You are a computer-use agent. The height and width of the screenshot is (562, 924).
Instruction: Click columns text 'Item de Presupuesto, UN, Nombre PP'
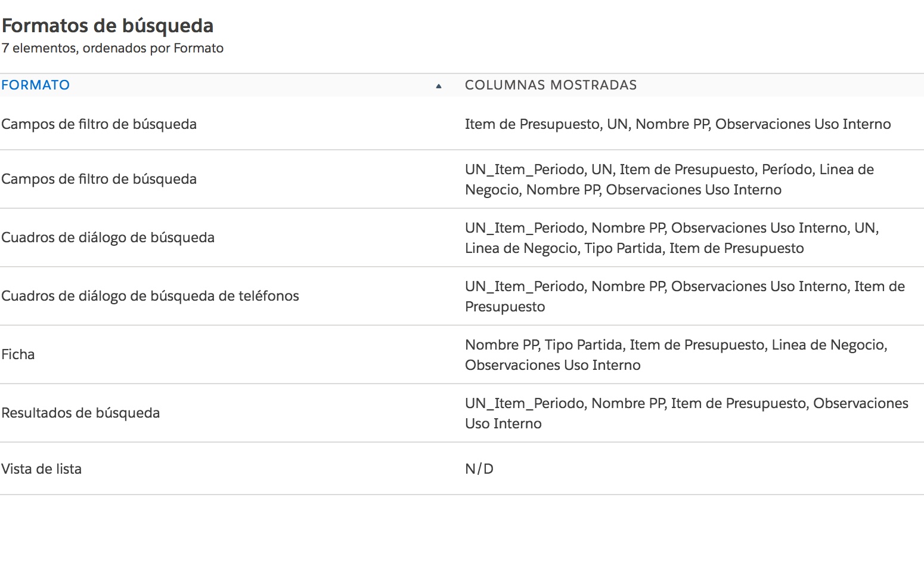[x=678, y=124]
